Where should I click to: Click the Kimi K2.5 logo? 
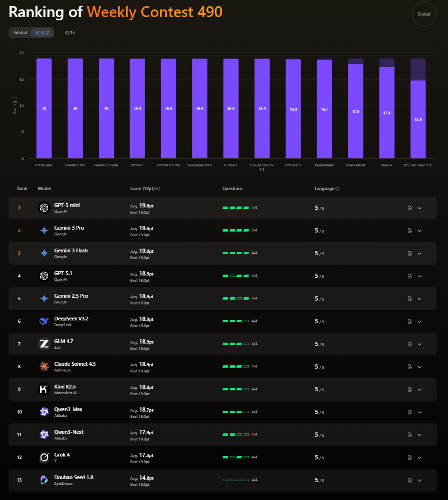44,389
